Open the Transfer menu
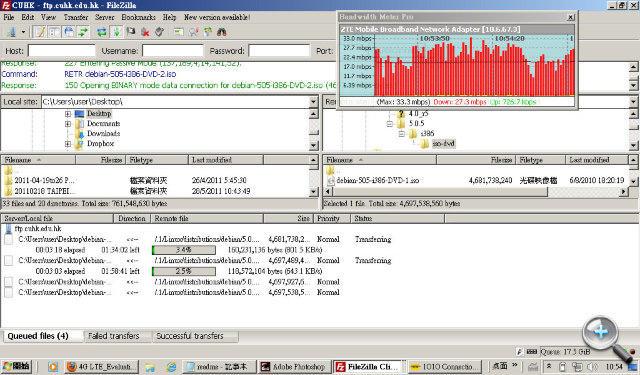 (x=76, y=17)
